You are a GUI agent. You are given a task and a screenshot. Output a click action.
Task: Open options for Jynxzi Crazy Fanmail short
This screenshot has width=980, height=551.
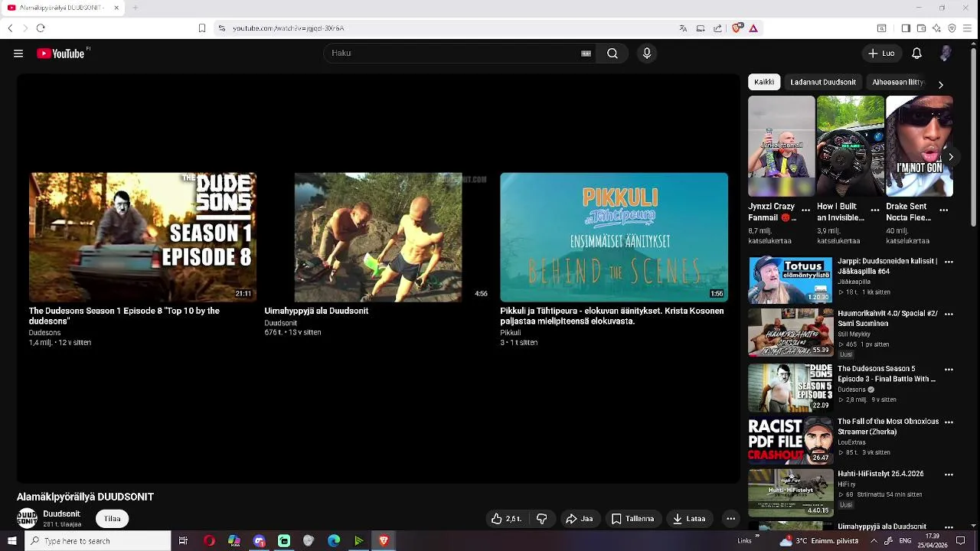805,210
